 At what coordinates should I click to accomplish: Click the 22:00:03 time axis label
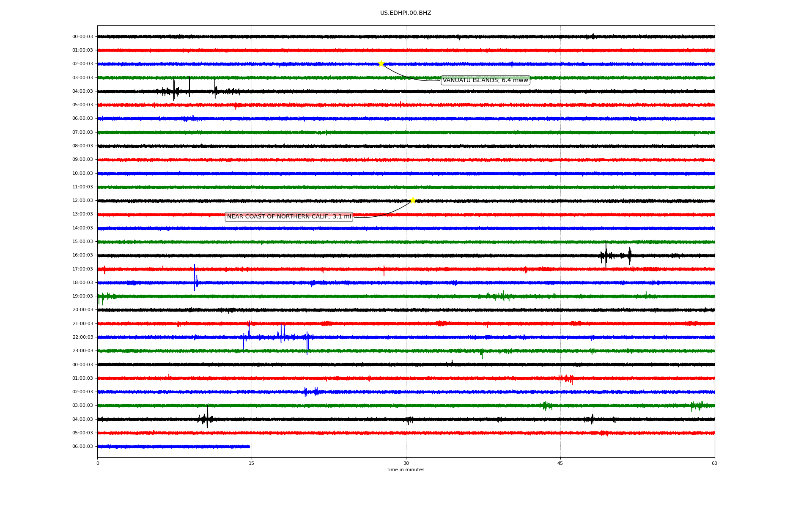tap(82, 337)
